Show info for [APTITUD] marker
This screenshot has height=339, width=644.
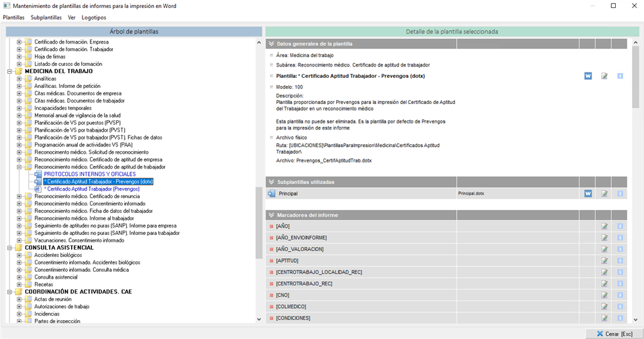(x=620, y=261)
